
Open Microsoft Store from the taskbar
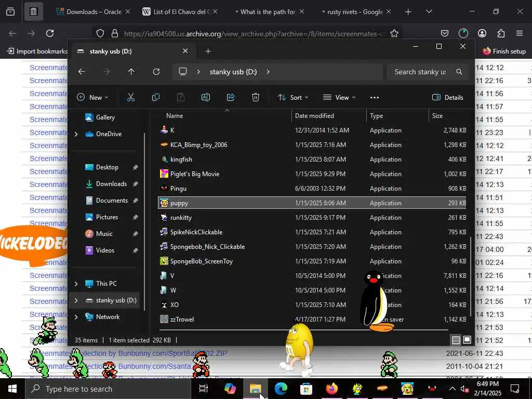point(306,389)
